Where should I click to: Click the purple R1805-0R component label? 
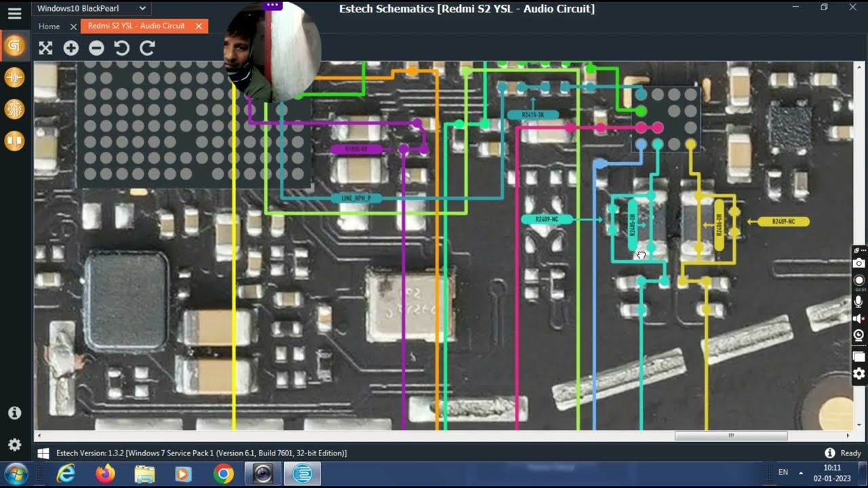[356, 149]
